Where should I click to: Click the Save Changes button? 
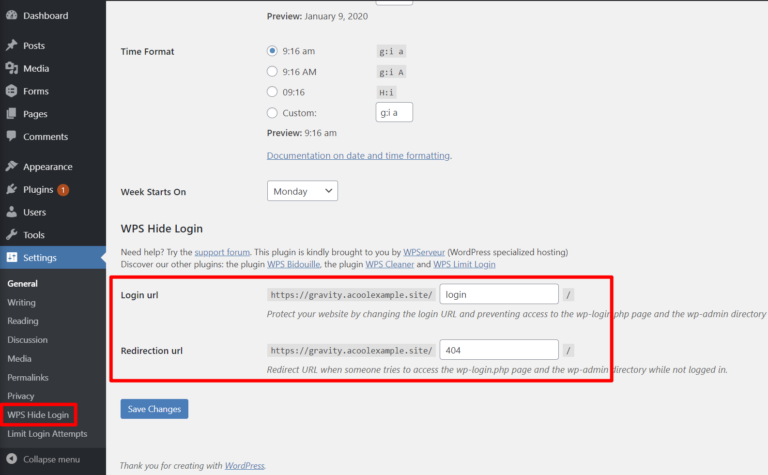pos(154,409)
